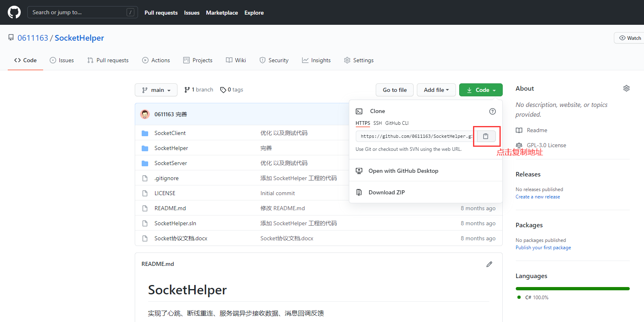Expand the Add file dropdown
The height and width of the screenshot is (322, 644).
point(436,90)
